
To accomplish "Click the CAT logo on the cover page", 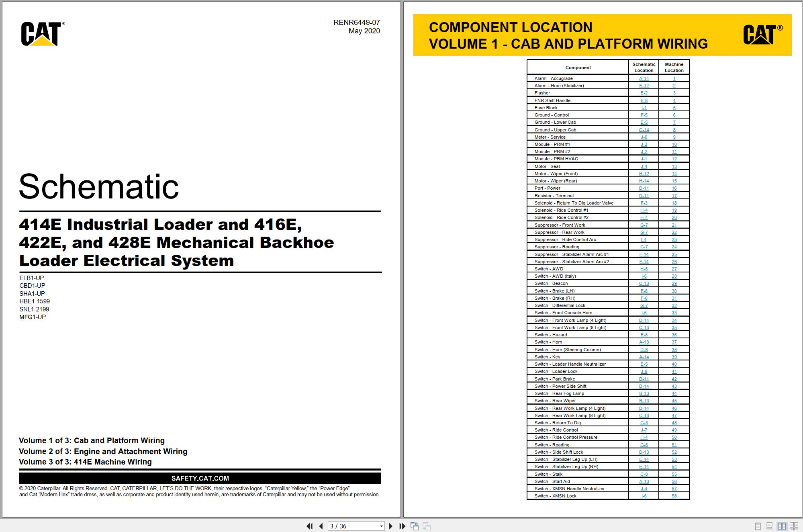I will 43,34.
